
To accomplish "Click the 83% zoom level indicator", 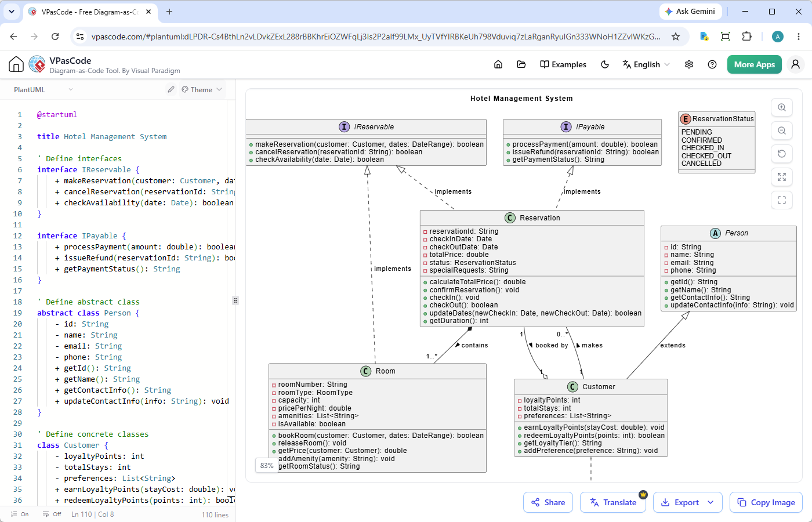I will click(x=267, y=465).
